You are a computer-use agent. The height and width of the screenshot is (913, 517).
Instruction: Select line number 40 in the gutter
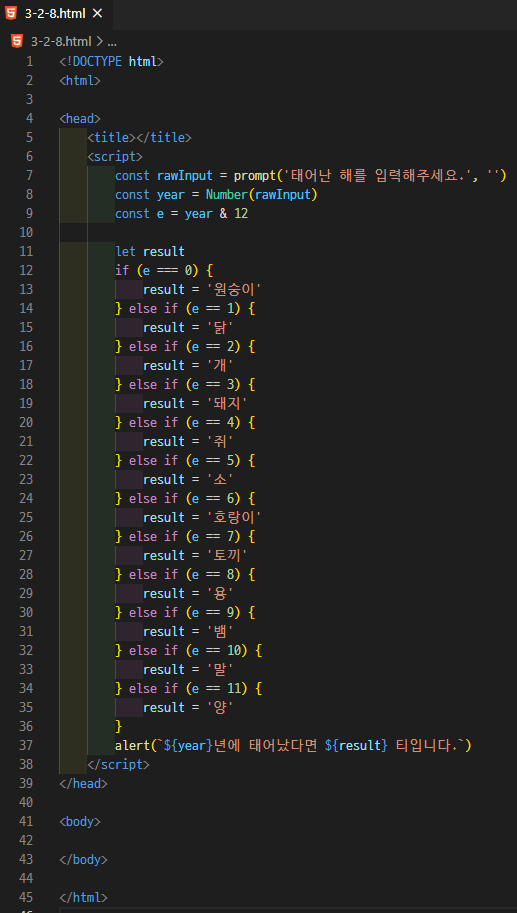[x=26, y=802]
